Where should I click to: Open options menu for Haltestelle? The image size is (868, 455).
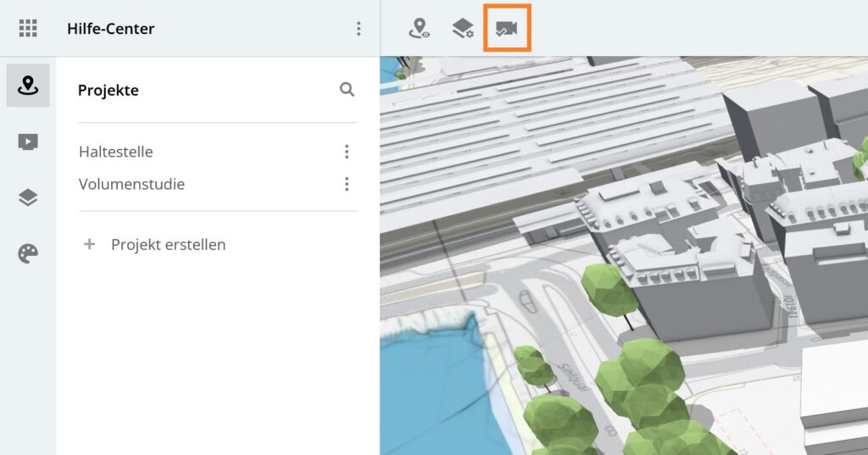[x=346, y=152]
